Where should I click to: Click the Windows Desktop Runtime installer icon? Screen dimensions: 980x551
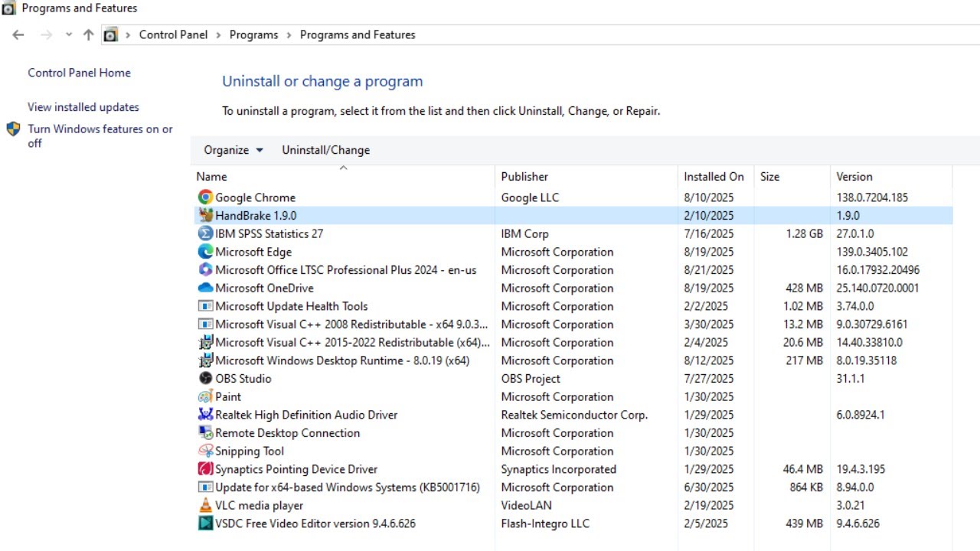(205, 360)
